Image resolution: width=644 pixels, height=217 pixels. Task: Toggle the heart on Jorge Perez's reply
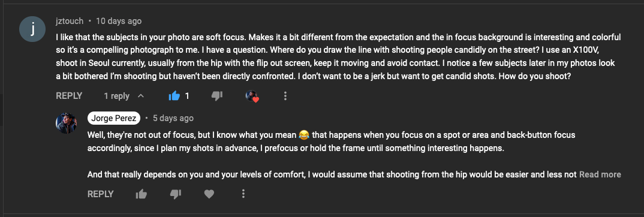click(x=209, y=194)
